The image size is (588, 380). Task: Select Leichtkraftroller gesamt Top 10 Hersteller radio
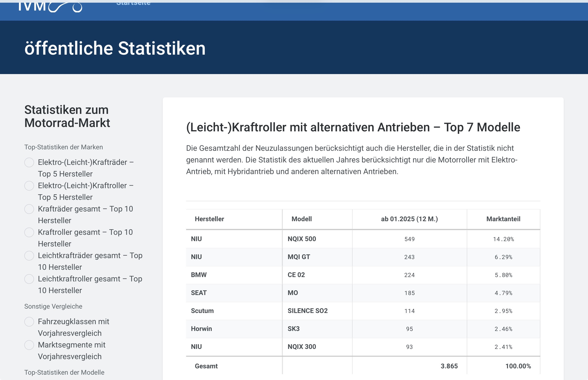(29, 279)
